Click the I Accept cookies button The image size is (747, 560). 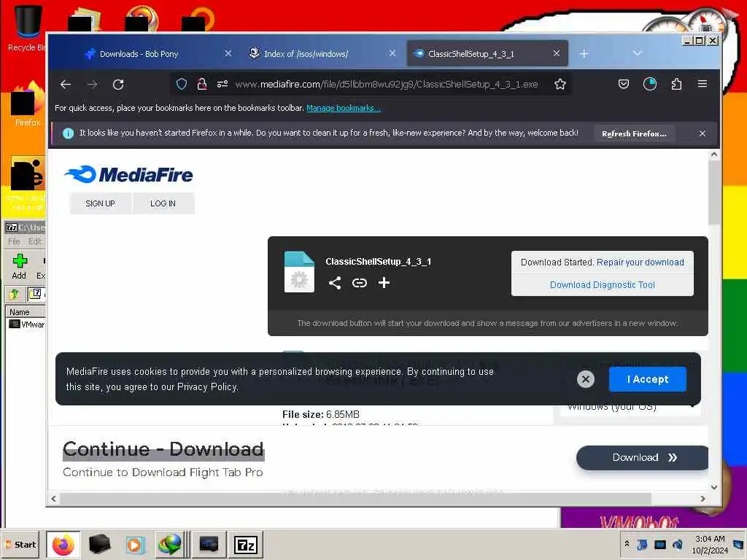(648, 379)
